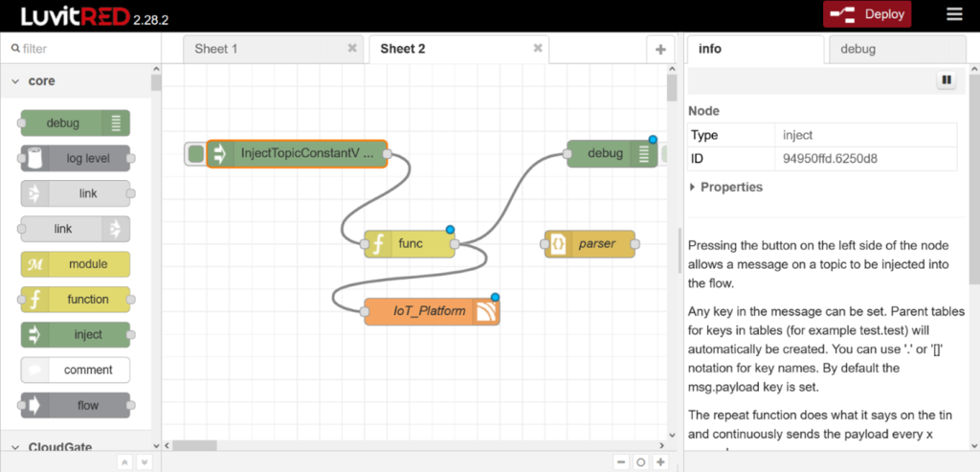
Task: Click the inject node's trigger button on canvas
Action: click(x=195, y=154)
